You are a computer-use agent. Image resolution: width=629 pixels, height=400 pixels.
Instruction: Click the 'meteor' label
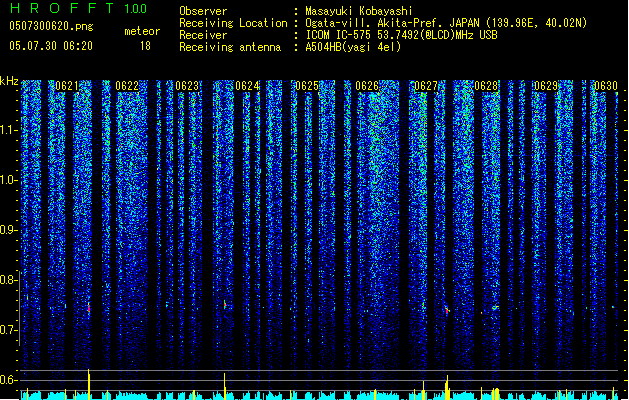click(142, 31)
